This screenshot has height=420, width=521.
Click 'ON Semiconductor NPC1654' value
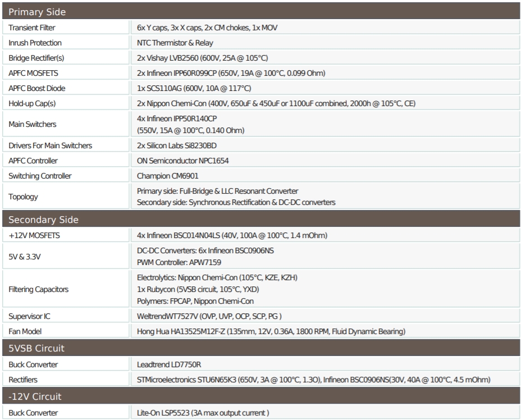coord(183,161)
